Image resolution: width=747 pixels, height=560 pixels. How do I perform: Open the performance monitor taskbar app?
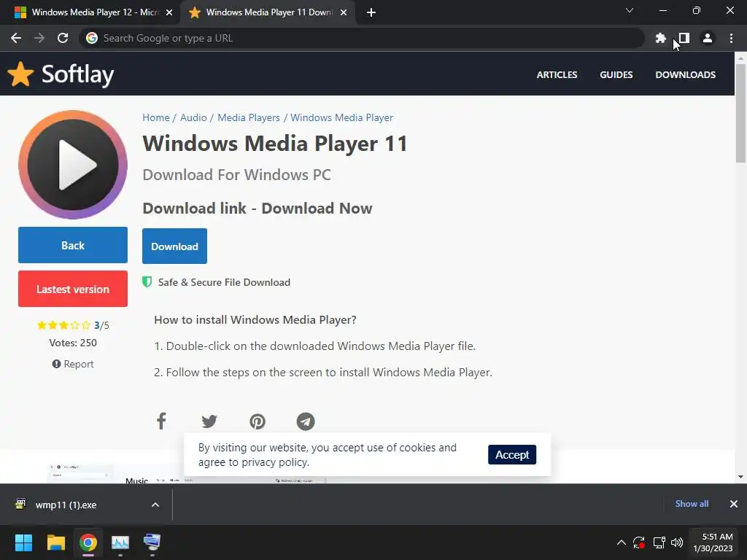coord(120,542)
